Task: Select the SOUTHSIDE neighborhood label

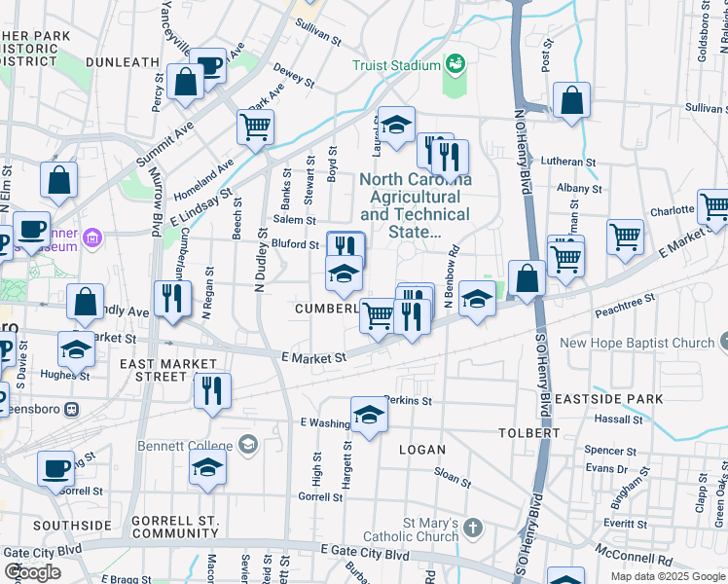Action: pyautogui.click(x=72, y=526)
